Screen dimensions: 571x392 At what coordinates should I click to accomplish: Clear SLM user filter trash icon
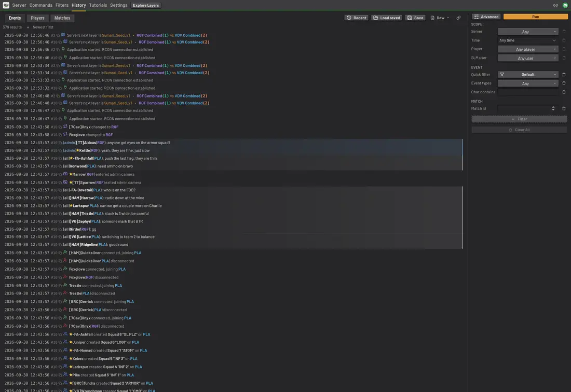tap(564, 58)
